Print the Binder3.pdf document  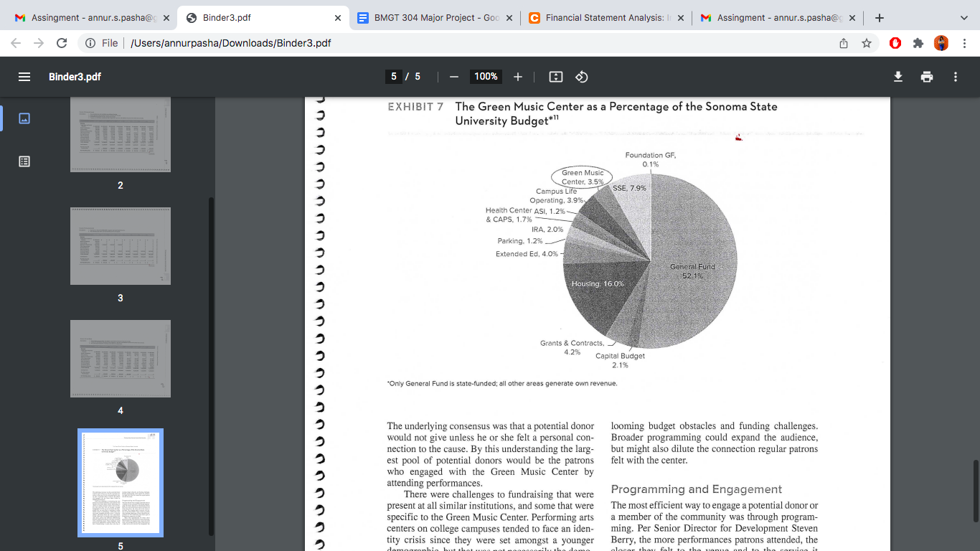(926, 77)
